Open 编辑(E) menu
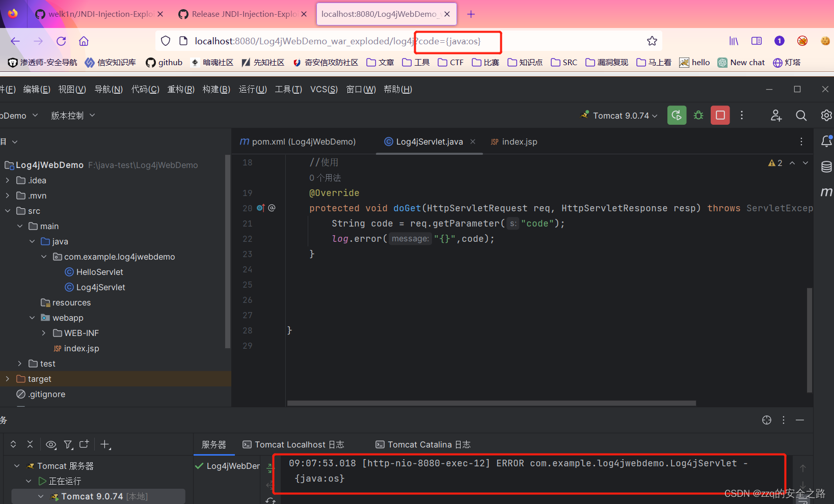The height and width of the screenshot is (504, 834). coord(37,89)
